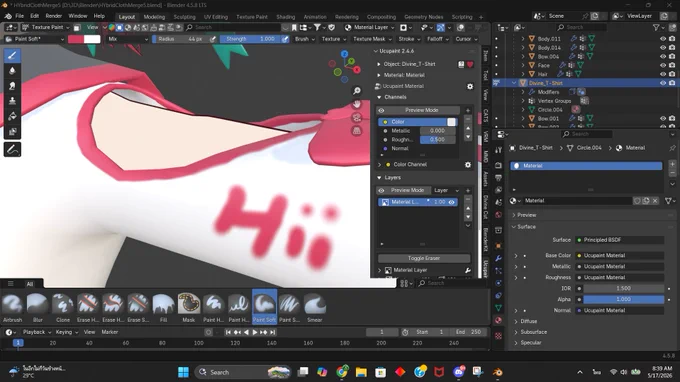The width and height of the screenshot is (680, 382).
Task: Open the Material properties tab icon
Action: pyautogui.click(x=498, y=320)
